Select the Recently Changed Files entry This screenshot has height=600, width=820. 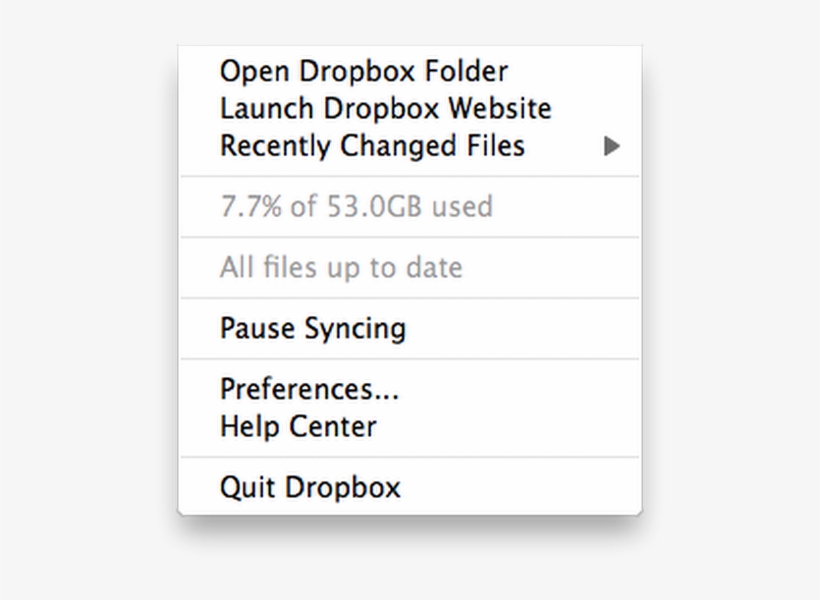[372, 146]
